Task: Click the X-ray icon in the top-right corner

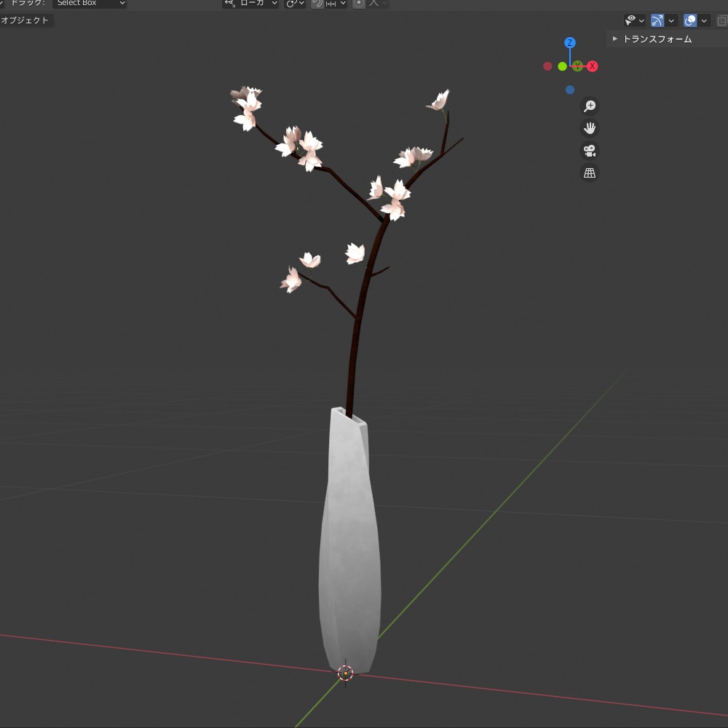Action: click(x=721, y=20)
